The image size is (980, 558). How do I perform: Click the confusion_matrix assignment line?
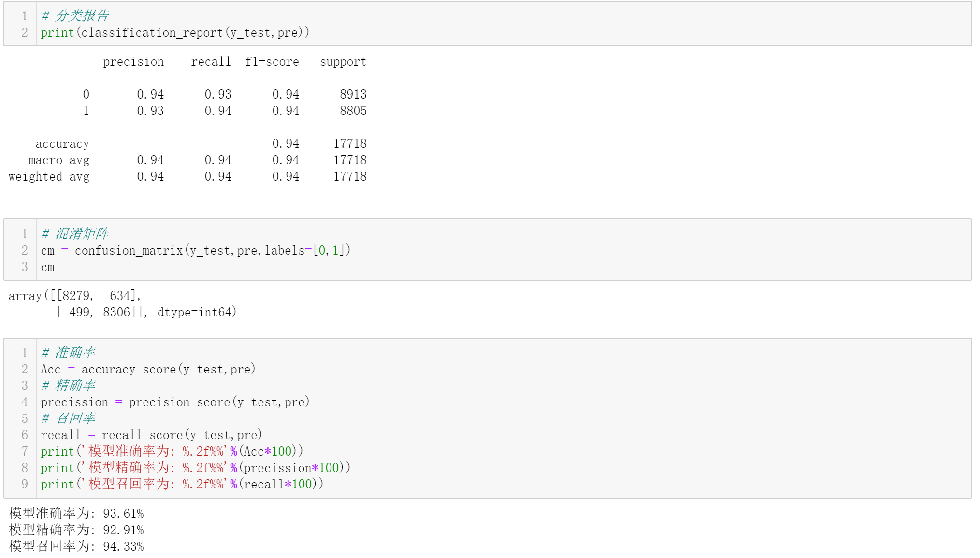(195, 251)
